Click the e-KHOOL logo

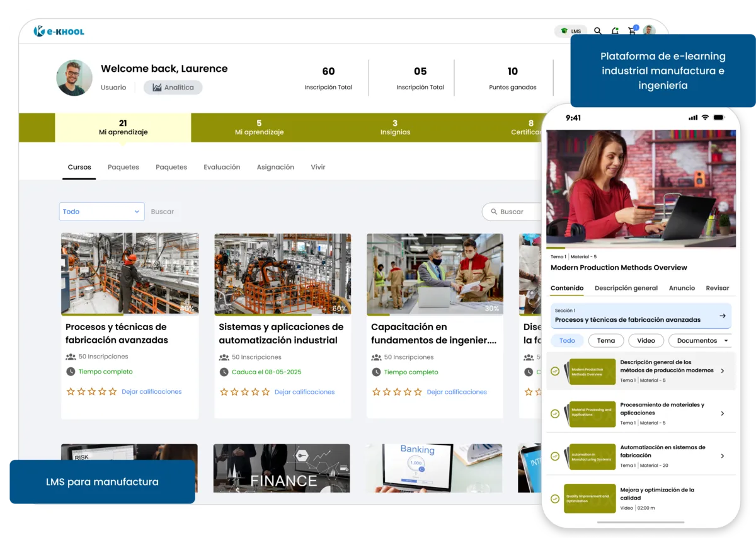coord(59,30)
